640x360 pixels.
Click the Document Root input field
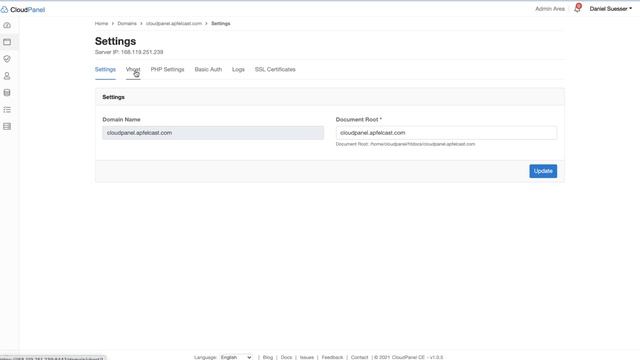click(446, 133)
